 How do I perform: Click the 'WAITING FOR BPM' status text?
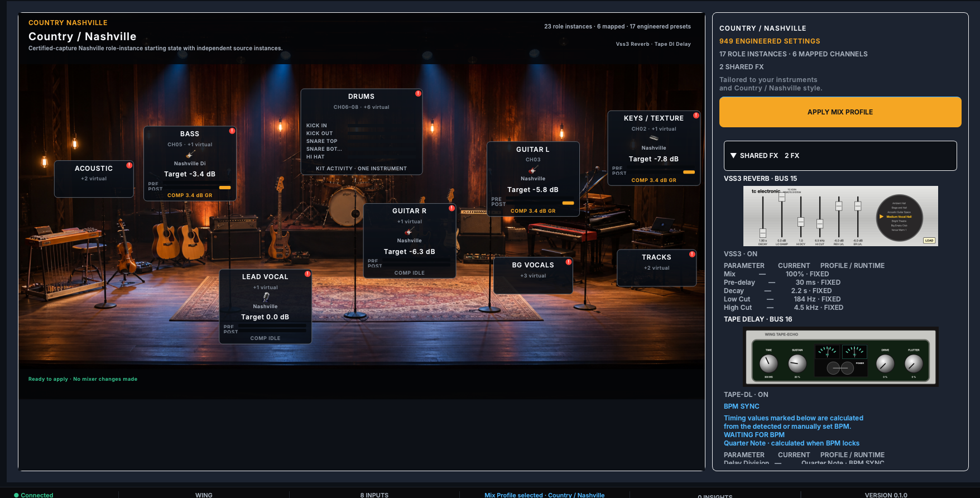click(x=754, y=435)
